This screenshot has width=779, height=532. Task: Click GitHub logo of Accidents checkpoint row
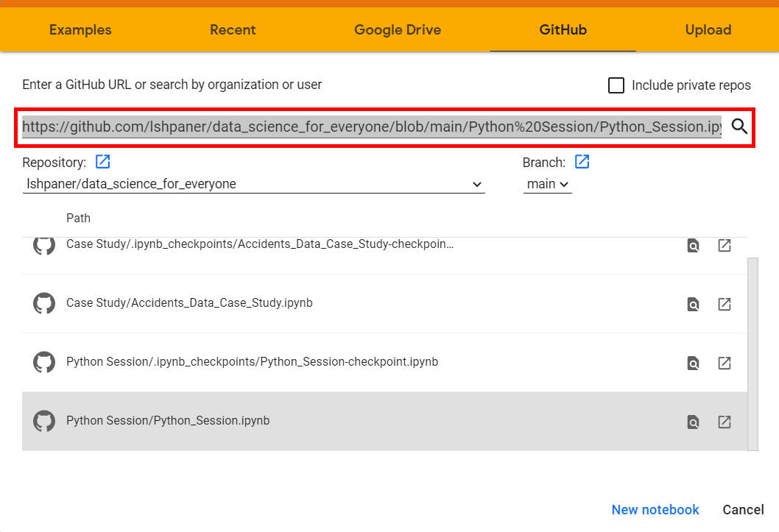click(x=44, y=246)
